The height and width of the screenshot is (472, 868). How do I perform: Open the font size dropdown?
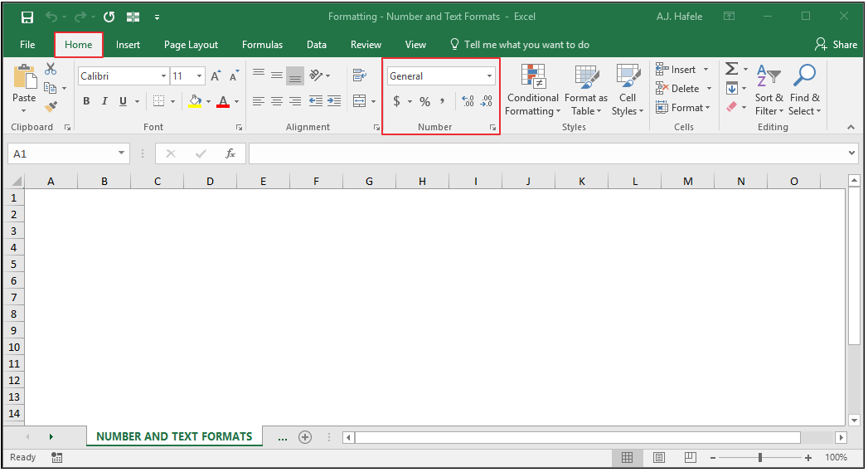199,75
